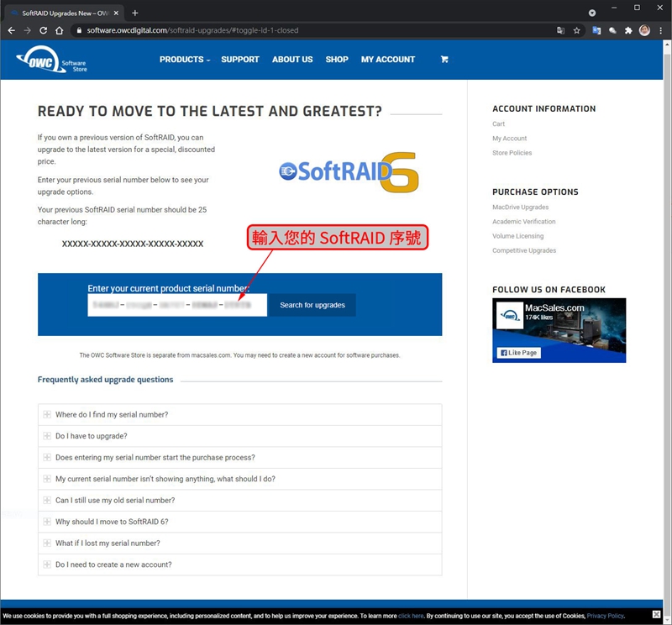The image size is (672, 625).
Task: Focus the product serial number field
Action: click(177, 305)
